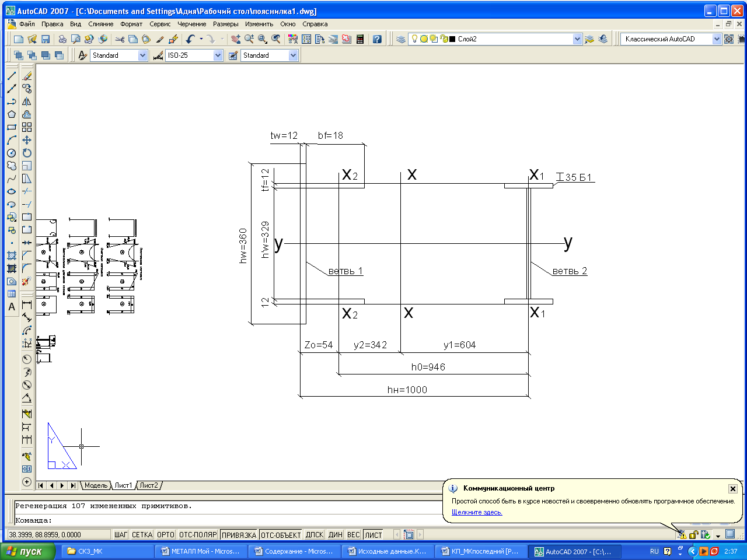Switch to the Лист2 tab
747x560 pixels.
[x=149, y=485]
